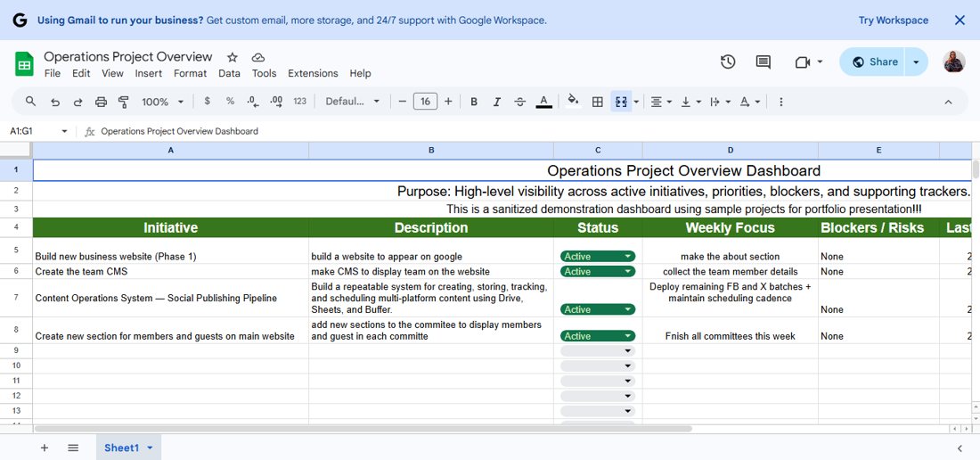Decrease font size with minus button

(x=402, y=102)
